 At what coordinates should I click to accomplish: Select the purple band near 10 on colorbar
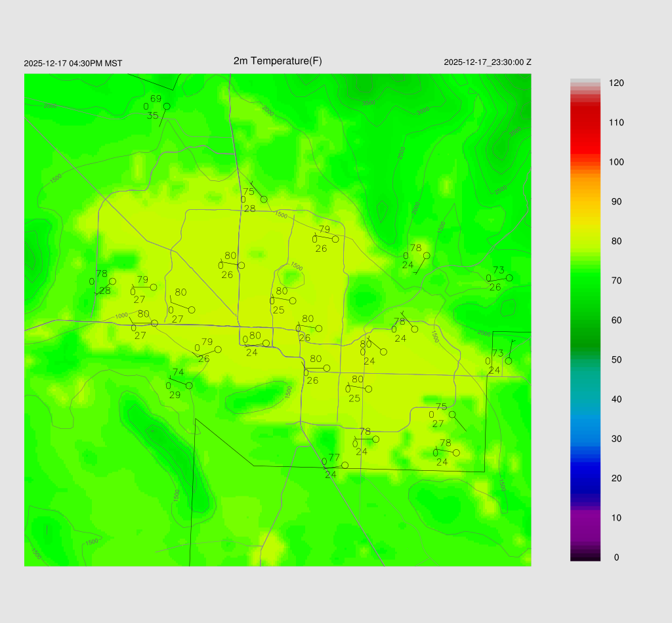(585, 517)
